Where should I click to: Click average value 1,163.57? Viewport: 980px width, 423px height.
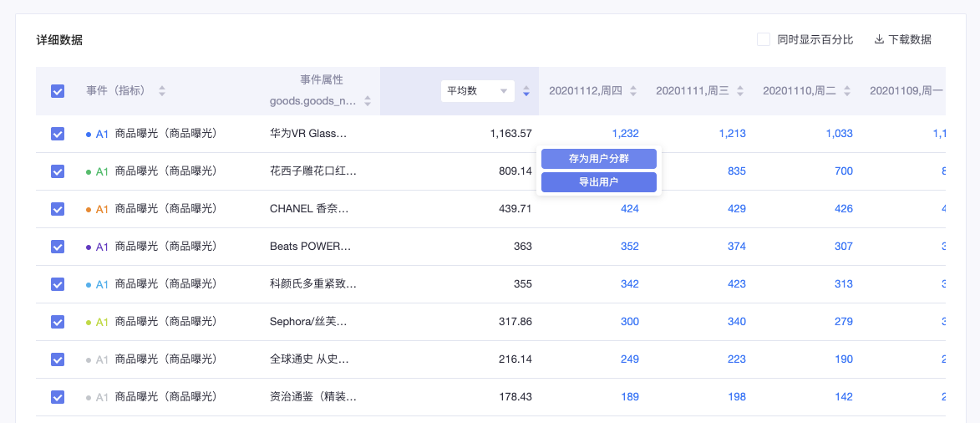[x=511, y=133]
